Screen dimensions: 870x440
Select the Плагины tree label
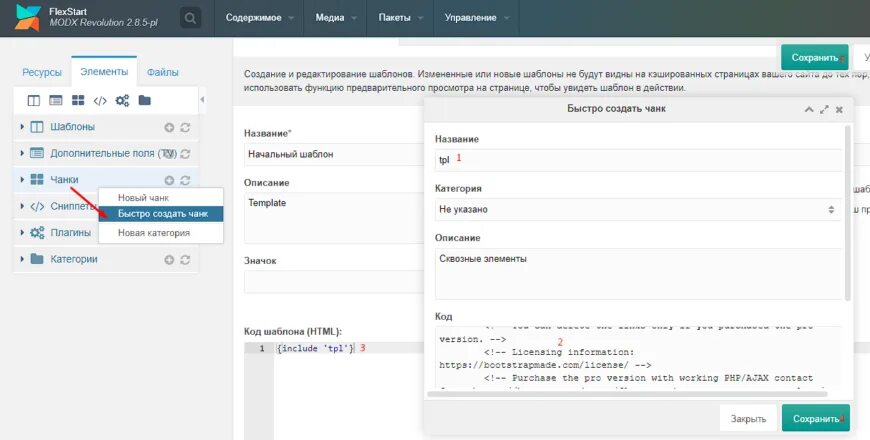pyautogui.click(x=70, y=232)
